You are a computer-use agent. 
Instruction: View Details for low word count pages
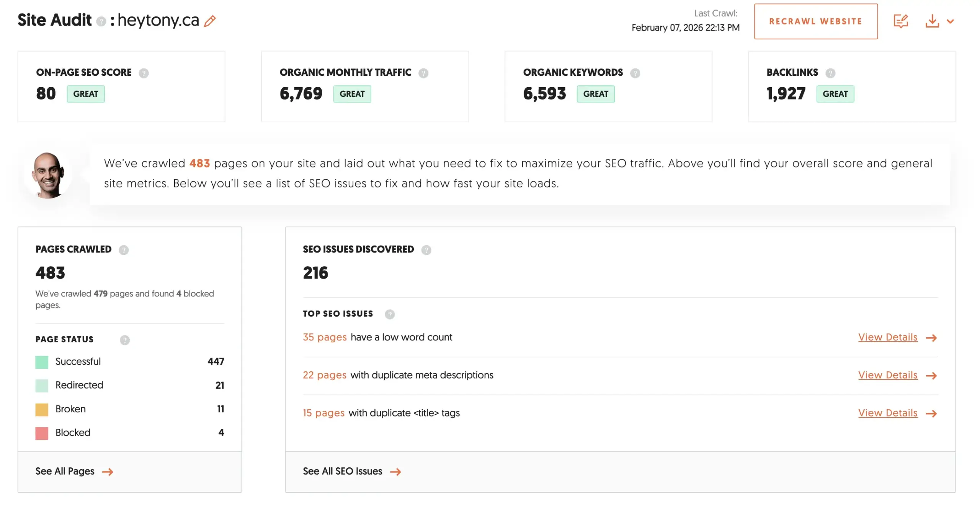887,337
